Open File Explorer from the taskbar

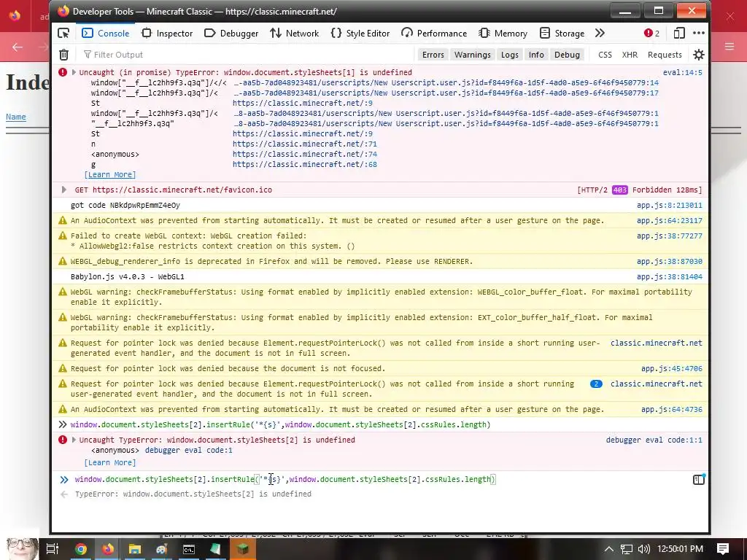pyautogui.click(x=135, y=549)
